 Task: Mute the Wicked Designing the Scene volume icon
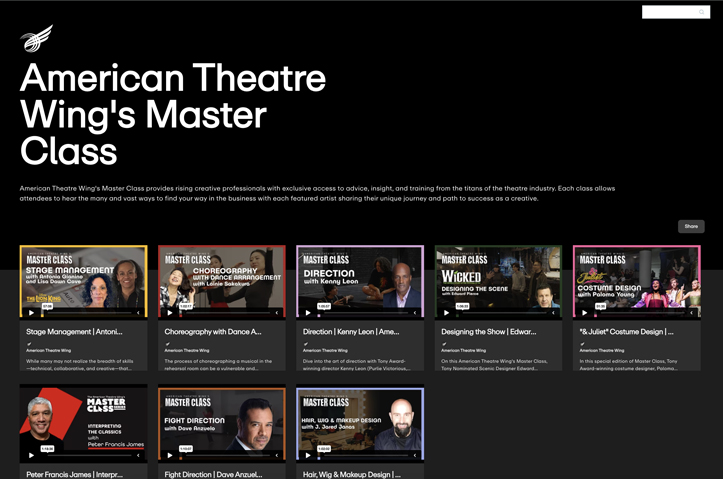point(553,313)
